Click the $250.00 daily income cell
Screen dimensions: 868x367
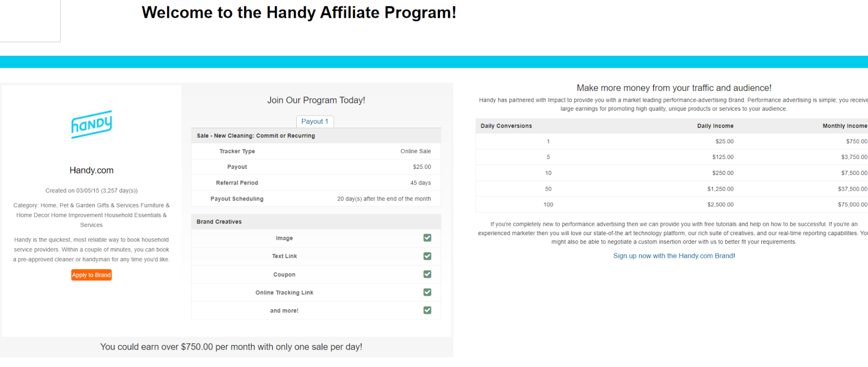coord(723,173)
